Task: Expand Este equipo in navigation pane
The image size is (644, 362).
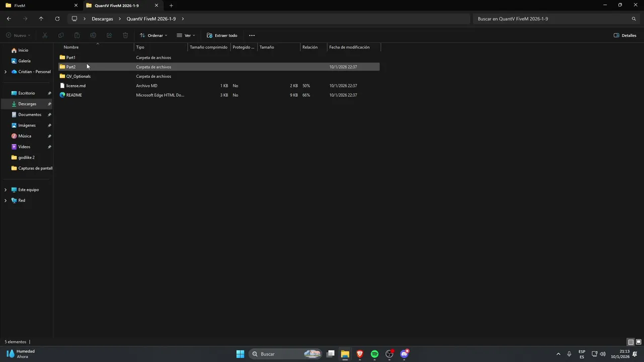Action: pyautogui.click(x=6, y=190)
